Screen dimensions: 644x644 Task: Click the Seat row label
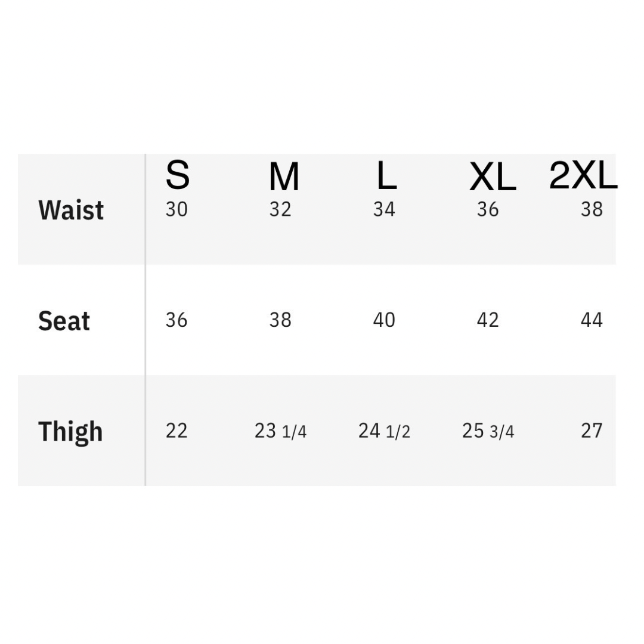(x=64, y=321)
